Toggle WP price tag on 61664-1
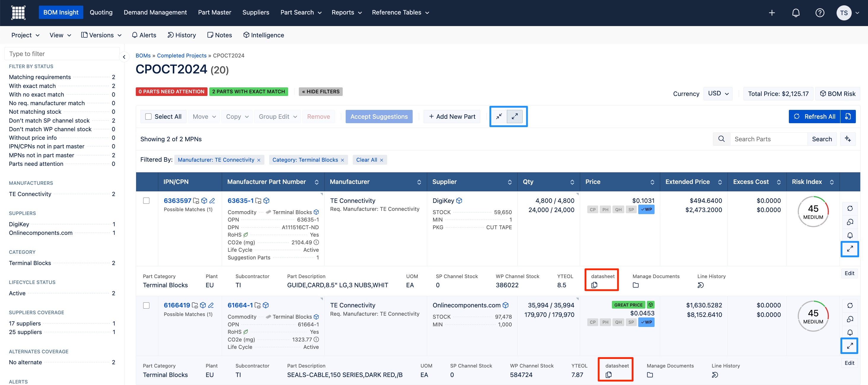The height and width of the screenshot is (385, 868). pos(646,322)
